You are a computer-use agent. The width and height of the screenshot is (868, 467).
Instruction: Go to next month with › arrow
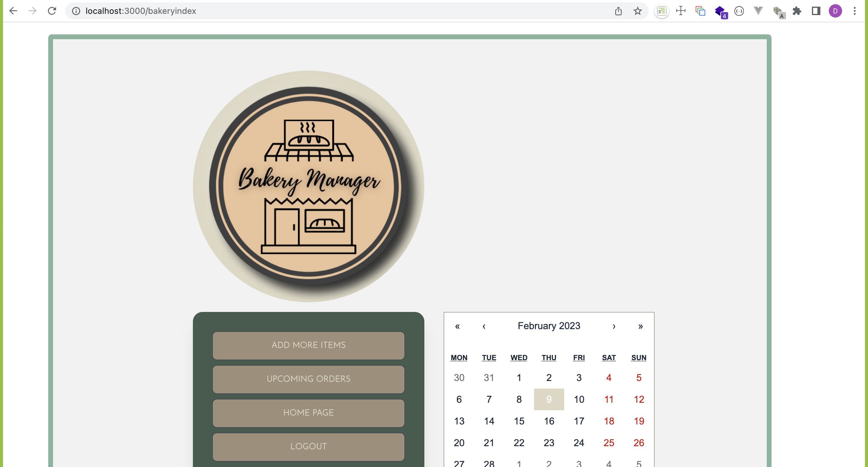click(x=614, y=326)
